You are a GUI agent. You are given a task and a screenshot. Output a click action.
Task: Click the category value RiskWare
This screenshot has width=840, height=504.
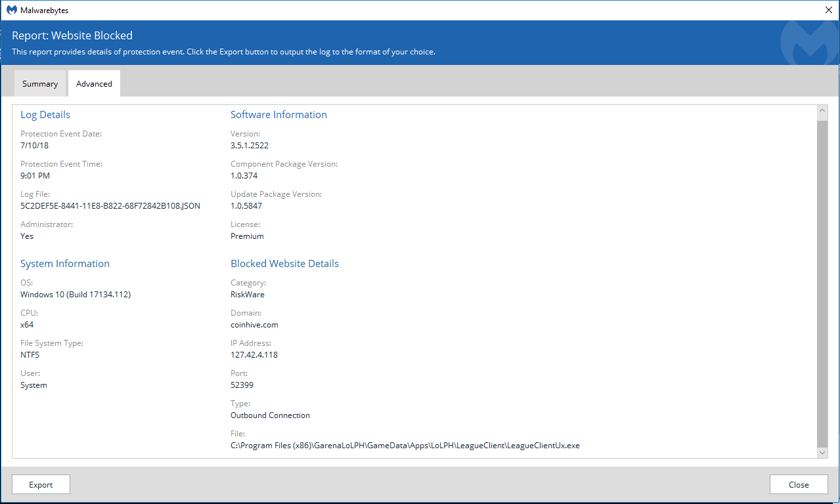point(248,295)
